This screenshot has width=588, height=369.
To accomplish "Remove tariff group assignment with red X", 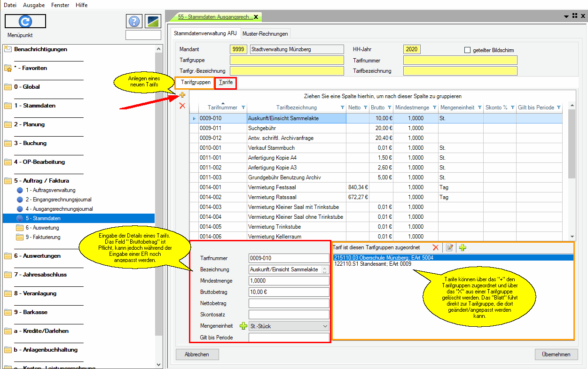I will pos(436,247).
